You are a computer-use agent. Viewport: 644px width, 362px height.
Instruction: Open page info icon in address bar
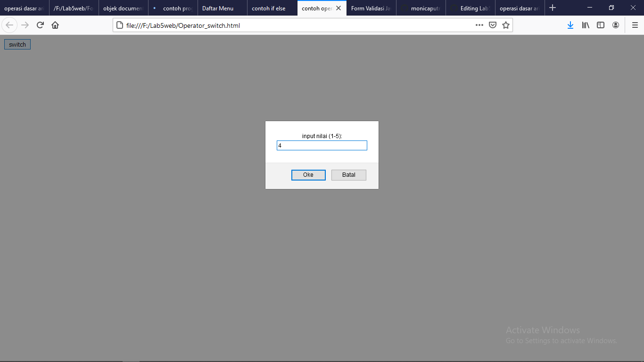tap(119, 25)
